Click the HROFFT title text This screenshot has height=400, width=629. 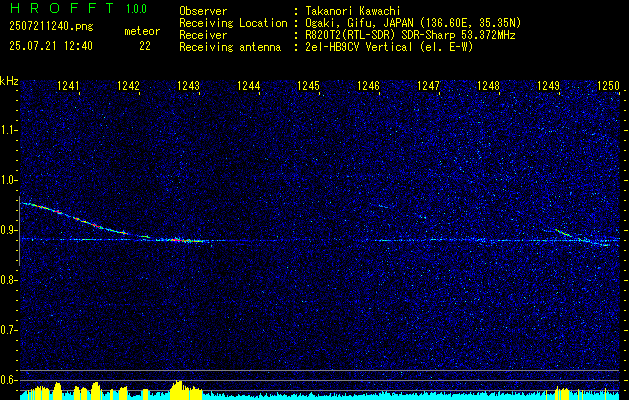click(62, 8)
